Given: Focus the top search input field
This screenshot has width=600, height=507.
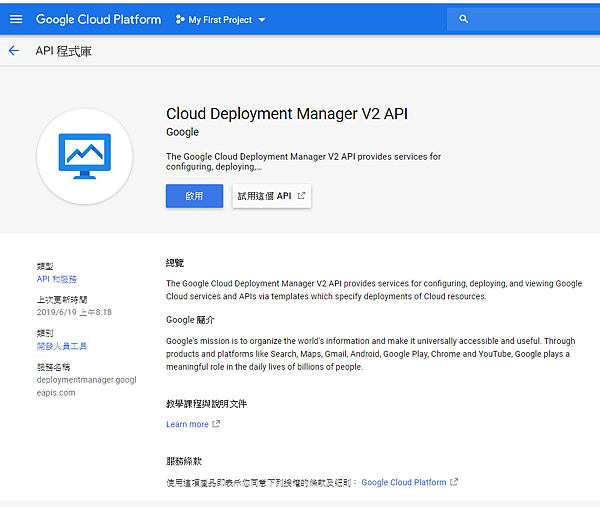Looking at the screenshot, I should coord(530,19).
